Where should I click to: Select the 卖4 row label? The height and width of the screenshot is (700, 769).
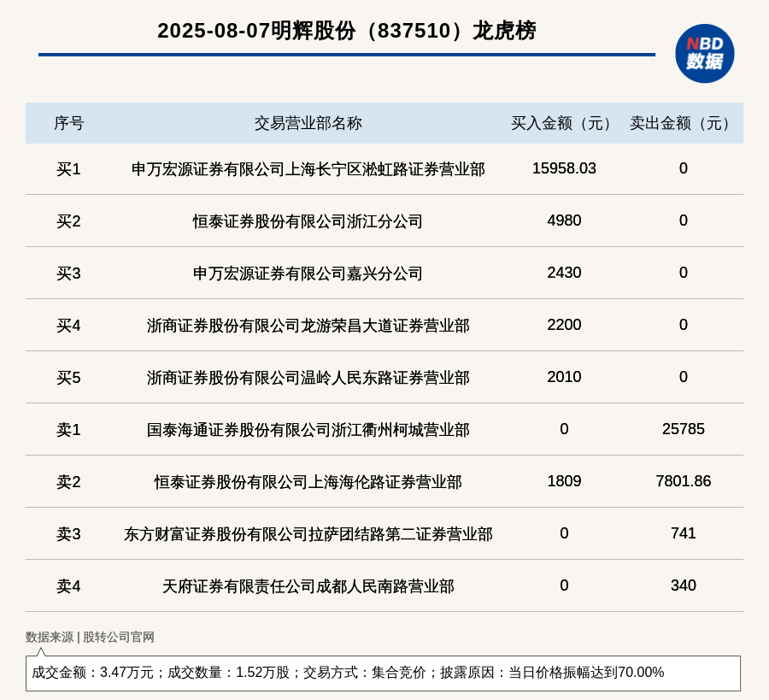68,586
